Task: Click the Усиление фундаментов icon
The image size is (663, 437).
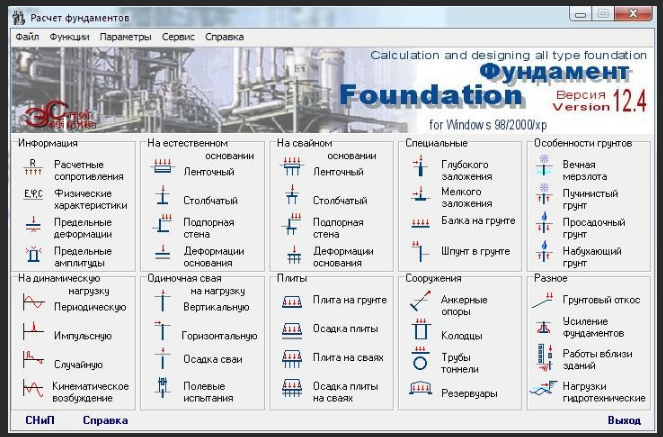Action: click(544, 328)
